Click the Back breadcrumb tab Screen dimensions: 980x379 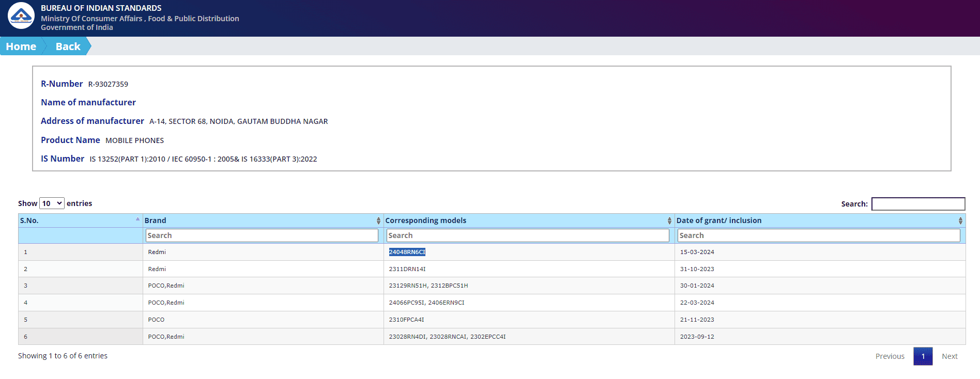(x=68, y=46)
